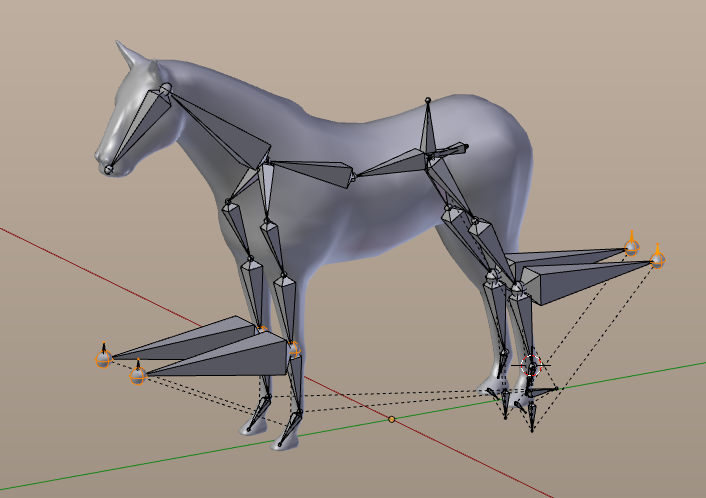Image resolution: width=706 pixels, height=498 pixels.
Task: Select the far-left orange control sphere
Action: tap(103, 358)
